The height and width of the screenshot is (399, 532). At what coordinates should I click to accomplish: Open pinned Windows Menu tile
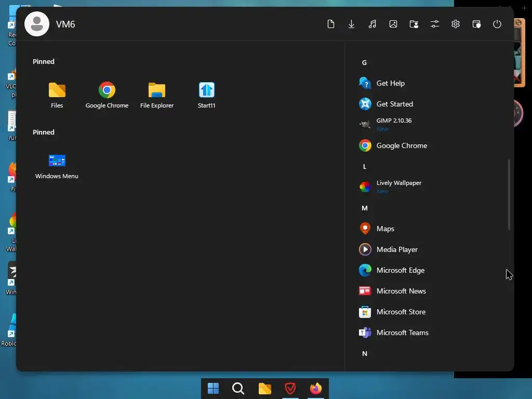[x=57, y=166]
